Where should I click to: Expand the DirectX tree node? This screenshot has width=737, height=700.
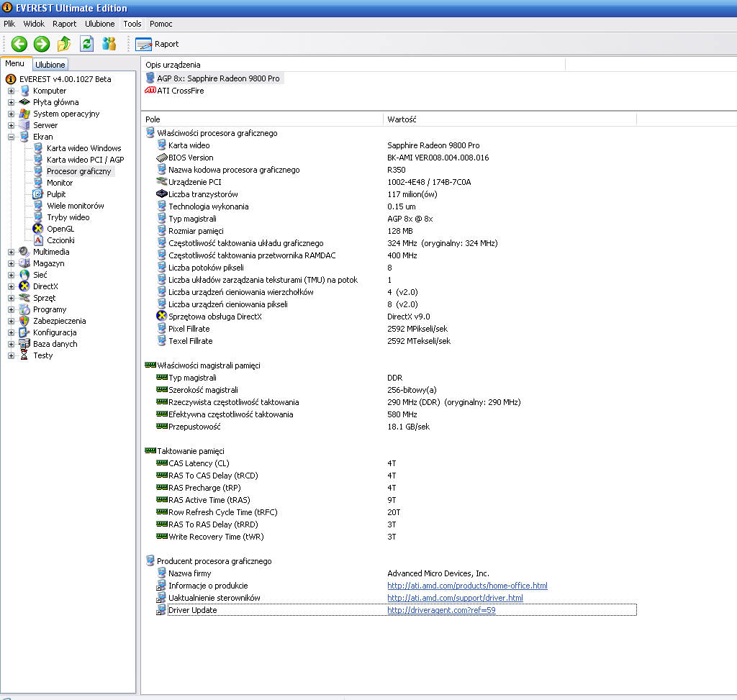(x=12, y=286)
